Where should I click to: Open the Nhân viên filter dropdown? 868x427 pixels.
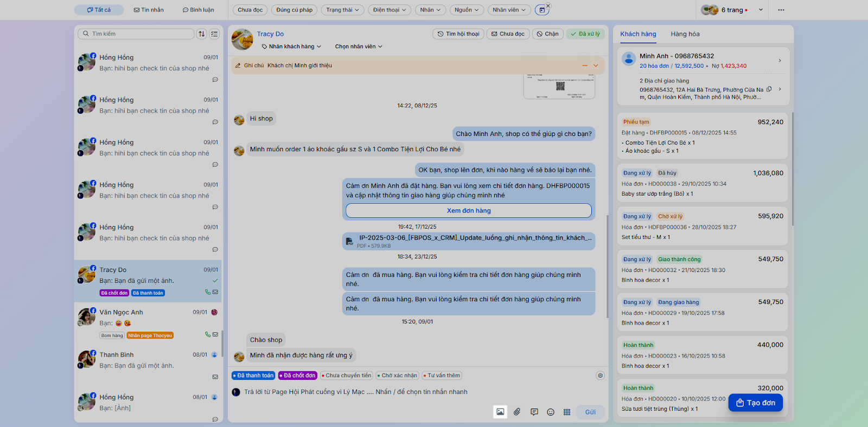tap(509, 10)
